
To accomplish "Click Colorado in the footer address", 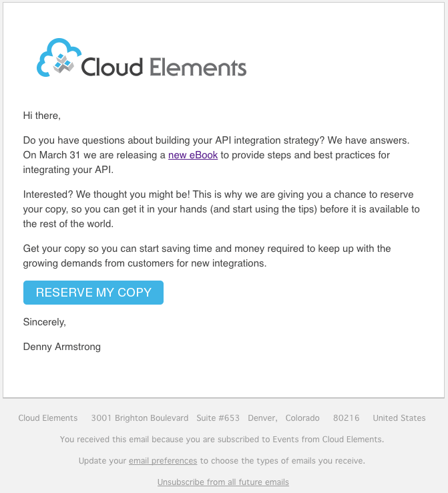I will coord(302,418).
